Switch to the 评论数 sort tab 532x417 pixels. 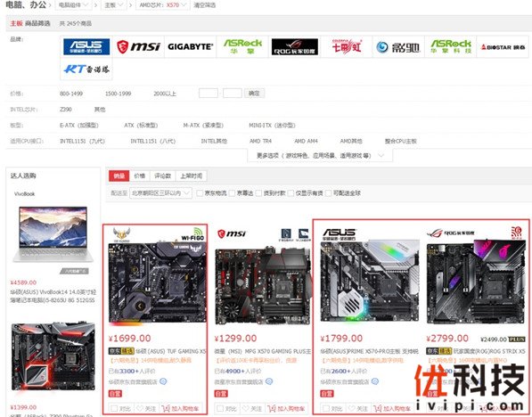pos(162,176)
